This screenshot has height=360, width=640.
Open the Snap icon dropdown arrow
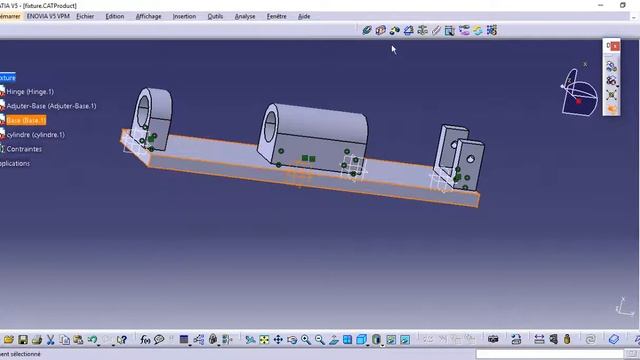pos(617,86)
